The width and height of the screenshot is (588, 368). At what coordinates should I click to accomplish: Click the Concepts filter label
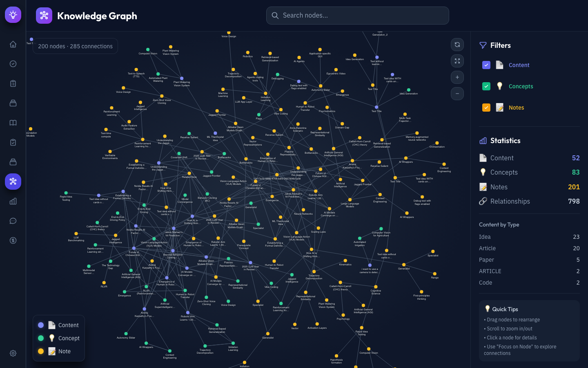[x=521, y=86]
